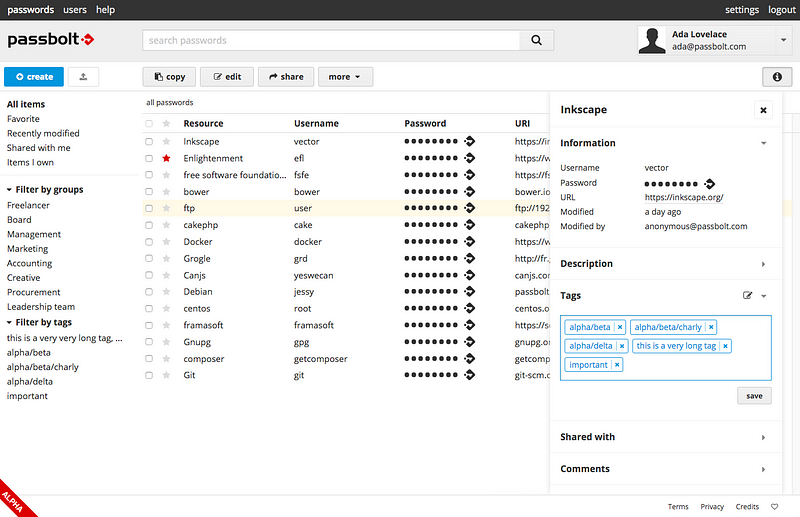
Task: Favorite the cakephp row star
Action: [x=166, y=225]
